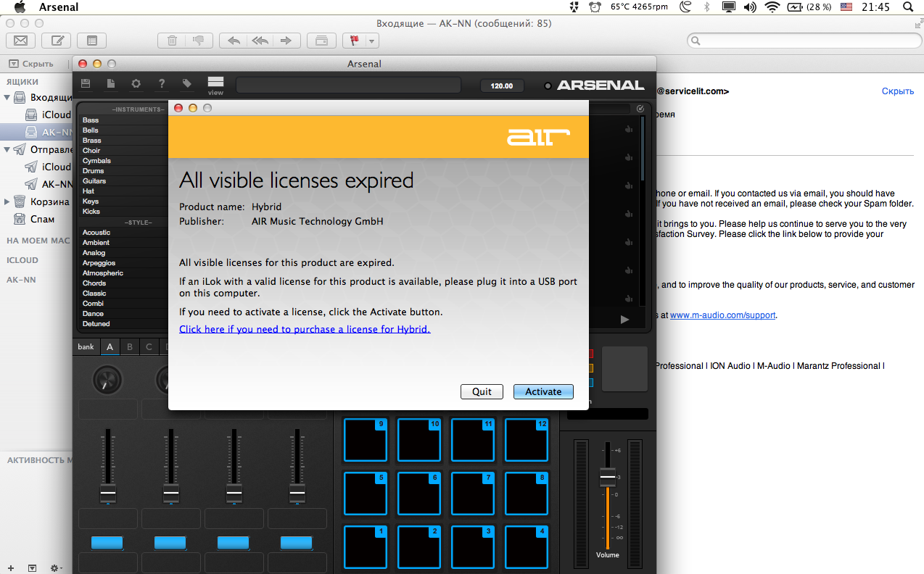Open the flag color dropdown arrow
Screen dimensions: 924x574
[372, 41]
